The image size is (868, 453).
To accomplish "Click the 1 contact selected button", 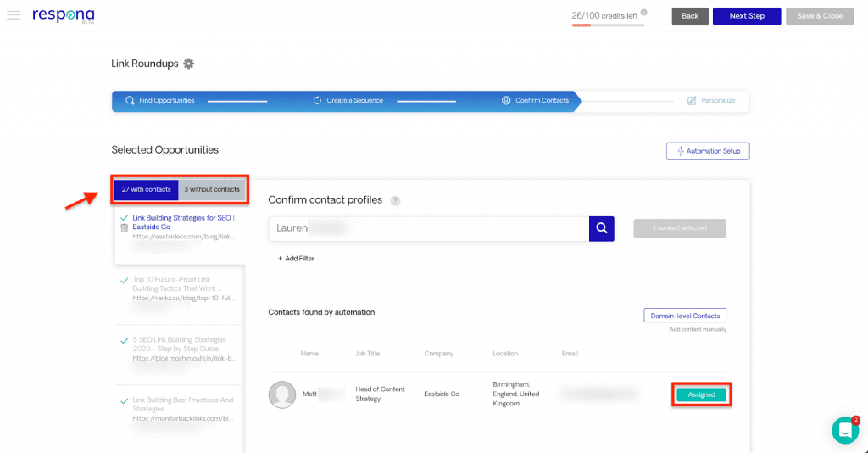I will 680,228.
